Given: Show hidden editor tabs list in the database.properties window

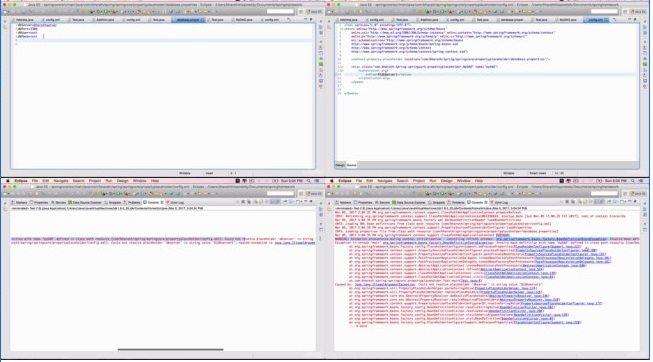Looking at the screenshot, I should (x=289, y=19).
